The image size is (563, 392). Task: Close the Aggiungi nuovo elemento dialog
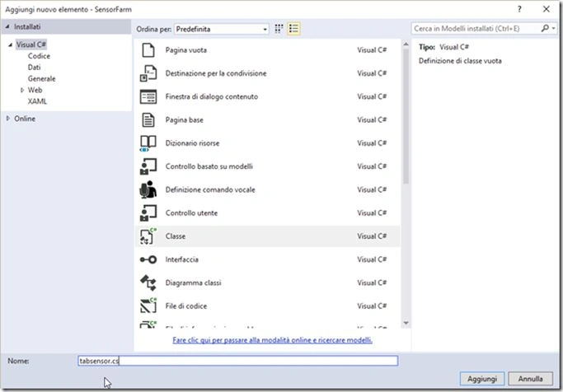pyautogui.click(x=547, y=9)
